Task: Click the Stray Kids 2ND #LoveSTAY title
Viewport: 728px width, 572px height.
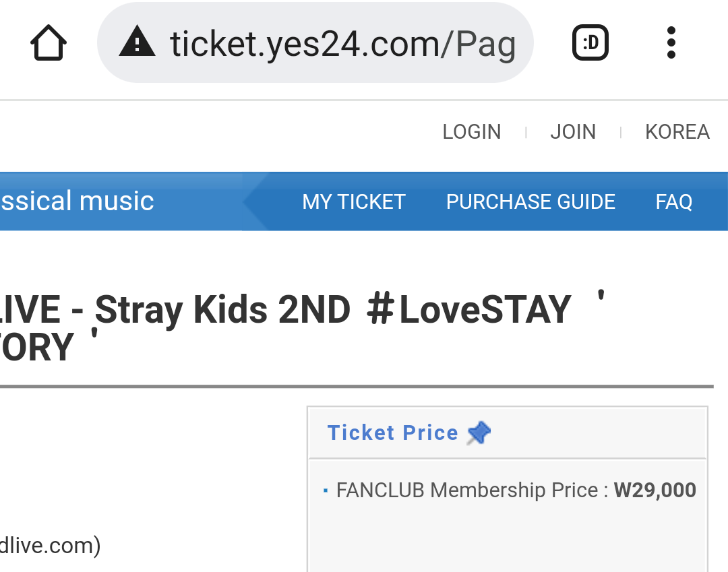Action: pyautogui.click(x=333, y=311)
